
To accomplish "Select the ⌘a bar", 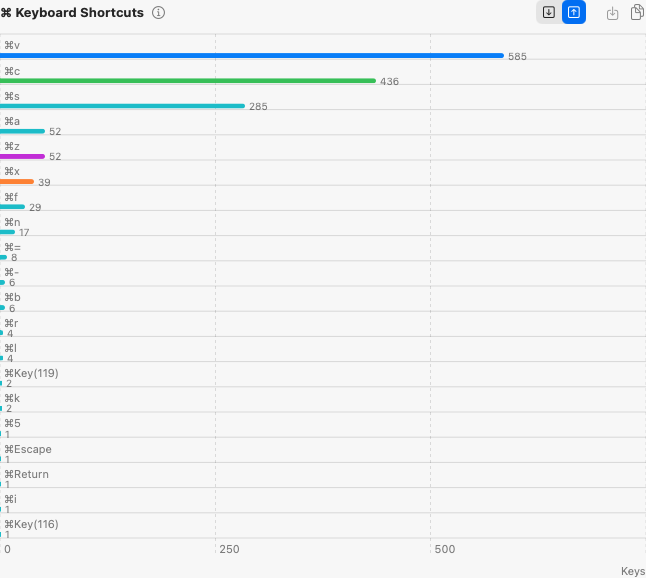I will click(x=22, y=131).
